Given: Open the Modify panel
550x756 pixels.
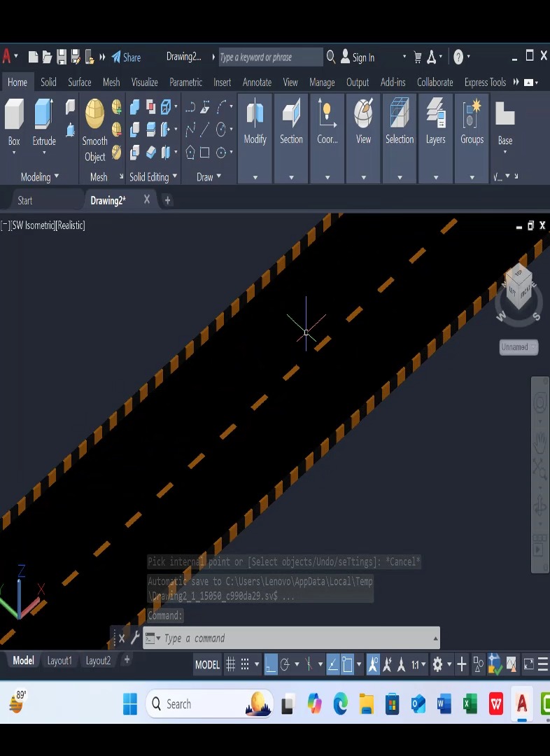Looking at the screenshot, I should click(x=255, y=139).
